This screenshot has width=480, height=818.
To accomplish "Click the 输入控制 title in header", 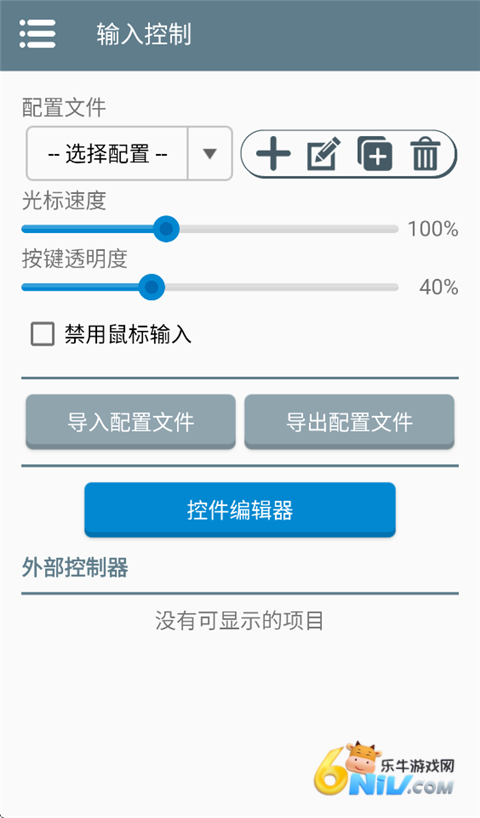I will [144, 34].
